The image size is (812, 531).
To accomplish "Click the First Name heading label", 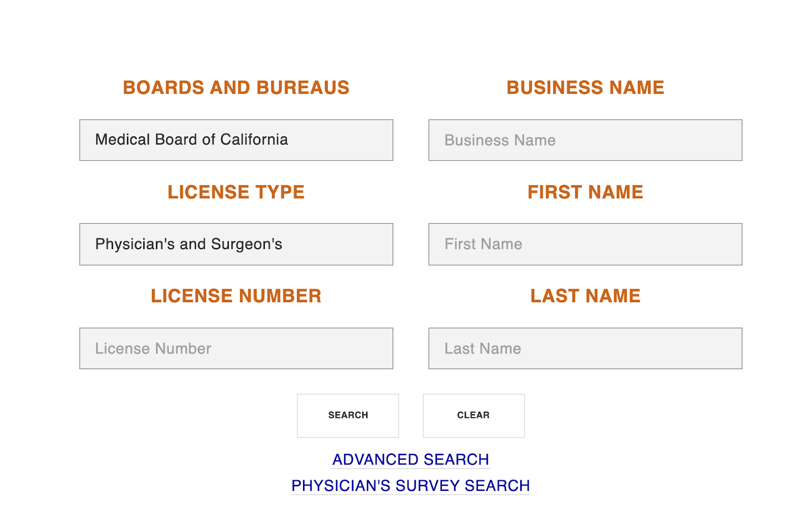I will pyautogui.click(x=585, y=192).
